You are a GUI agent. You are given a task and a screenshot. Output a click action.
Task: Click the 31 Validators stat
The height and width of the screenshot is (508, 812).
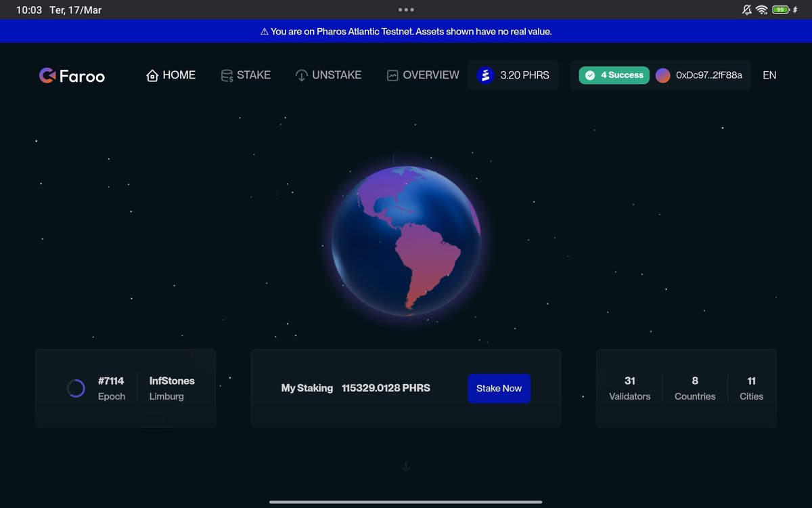click(x=630, y=388)
